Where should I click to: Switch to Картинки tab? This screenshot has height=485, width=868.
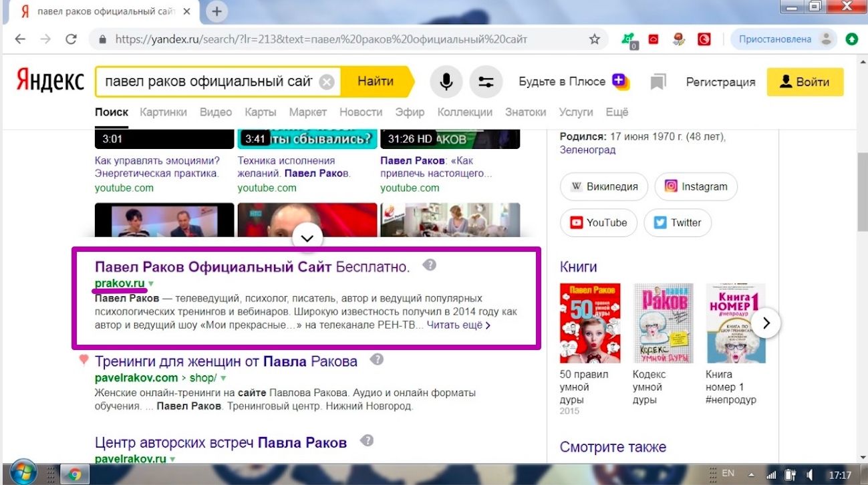coord(164,112)
